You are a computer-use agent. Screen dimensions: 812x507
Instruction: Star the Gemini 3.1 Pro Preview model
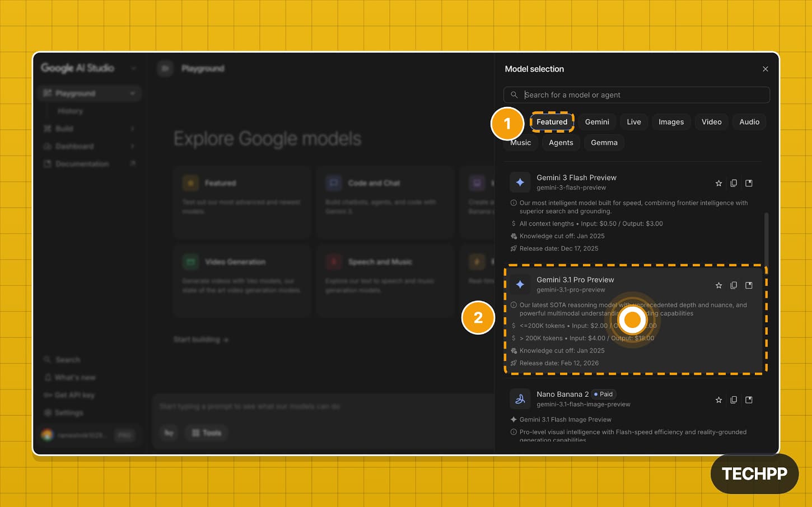(x=718, y=285)
